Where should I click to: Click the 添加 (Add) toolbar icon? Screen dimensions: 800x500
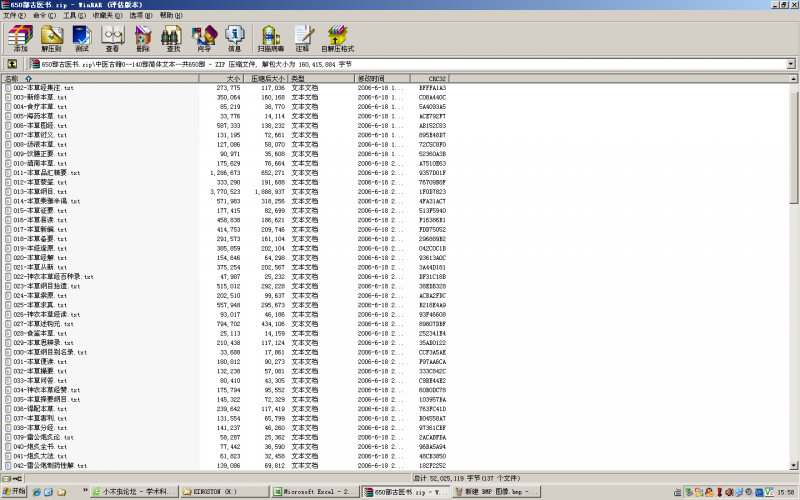pos(20,39)
